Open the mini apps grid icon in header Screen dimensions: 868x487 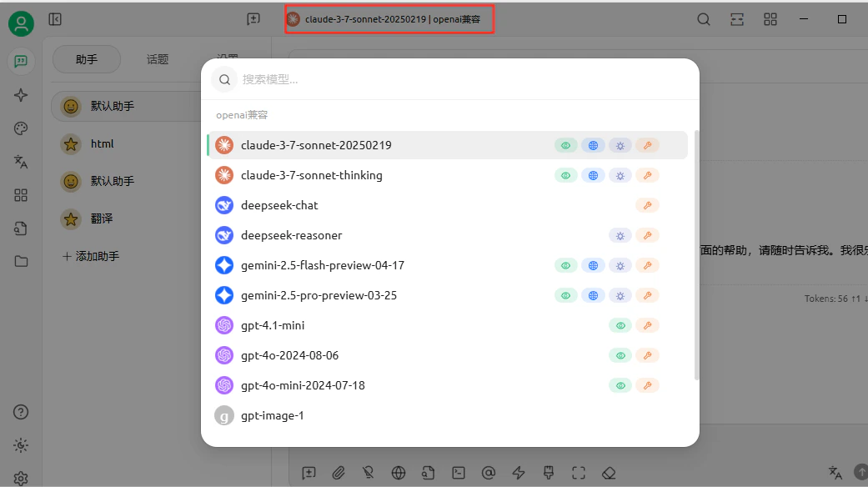(x=770, y=19)
